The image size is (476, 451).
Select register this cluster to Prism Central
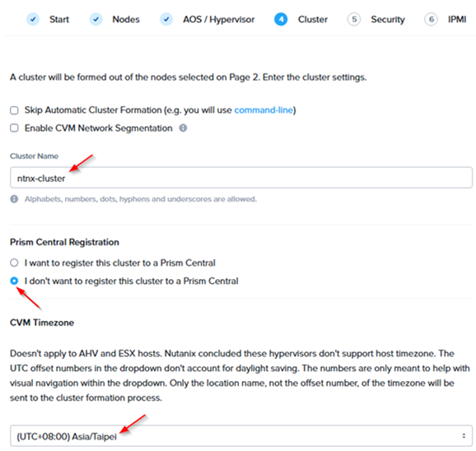(x=14, y=263)
